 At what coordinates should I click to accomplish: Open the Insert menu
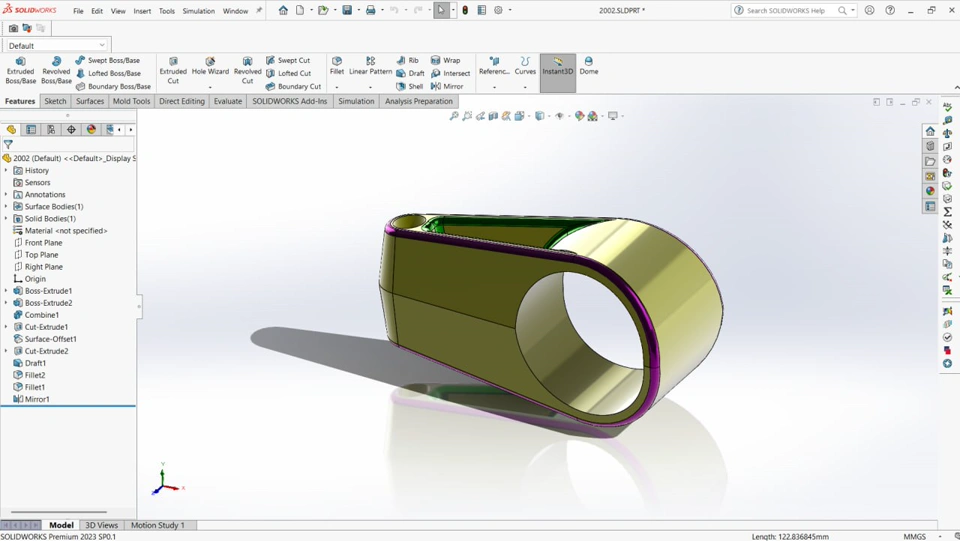pyautogui.click(x=142, y=11)
